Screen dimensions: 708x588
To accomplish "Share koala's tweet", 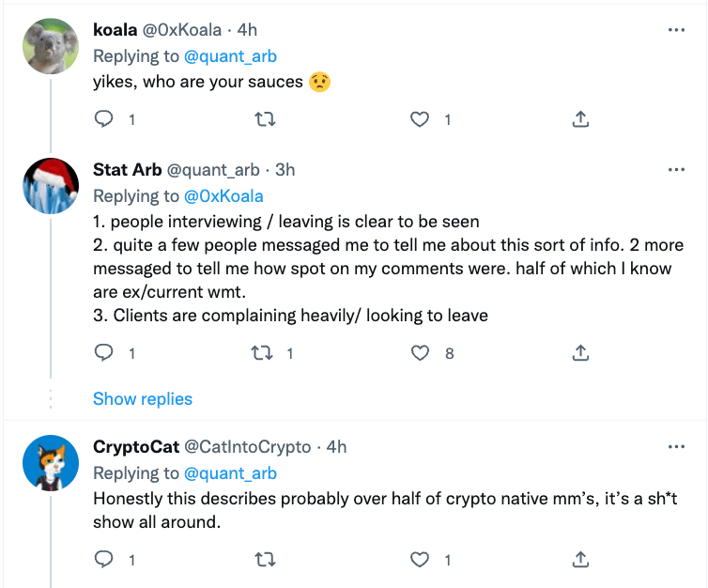I will (580, 119).
